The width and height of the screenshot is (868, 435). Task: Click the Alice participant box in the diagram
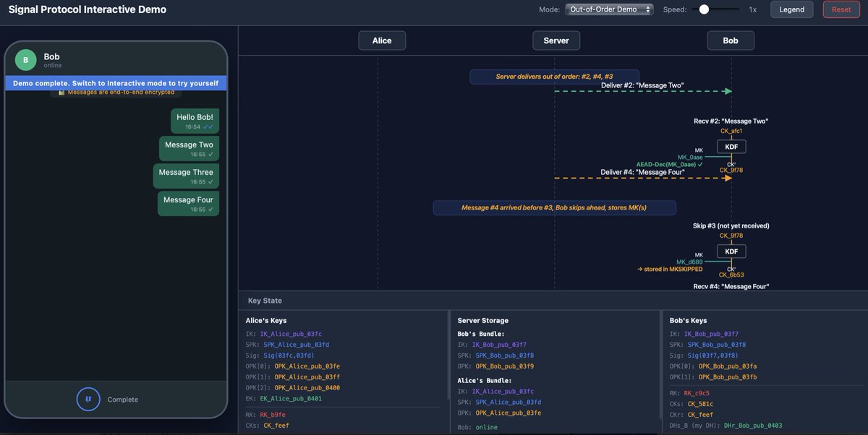(x=382, y=40)
